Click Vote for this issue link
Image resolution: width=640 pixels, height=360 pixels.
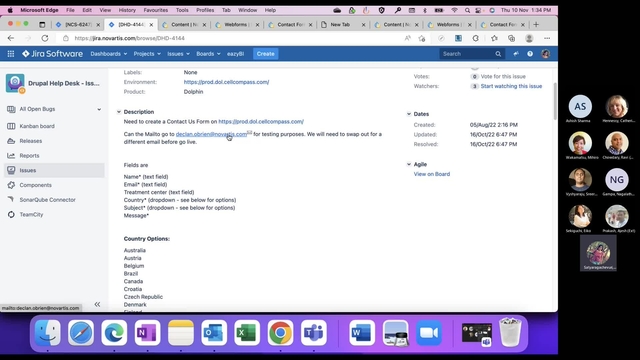(503, 76)
